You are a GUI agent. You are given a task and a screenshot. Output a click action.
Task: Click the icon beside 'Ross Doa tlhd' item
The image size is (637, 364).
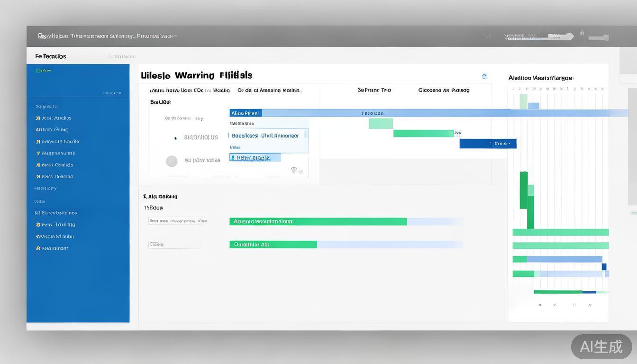(x=38, y=177)
